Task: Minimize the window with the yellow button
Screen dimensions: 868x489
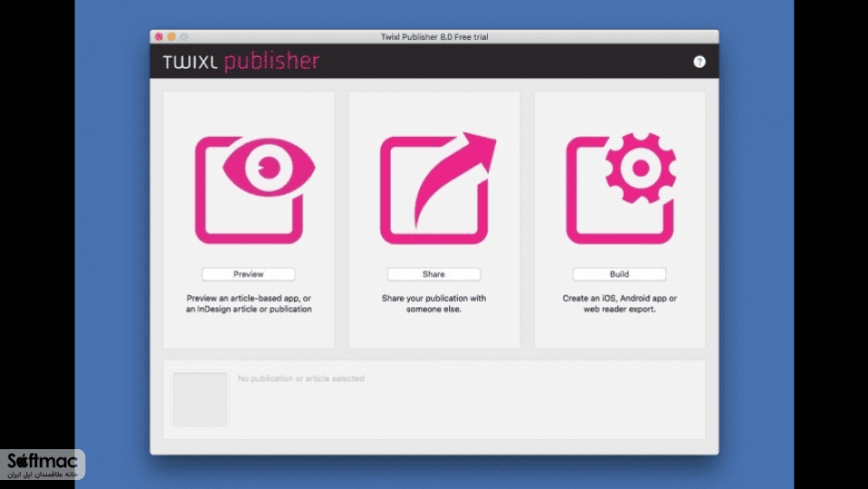Action: point(172,36)
